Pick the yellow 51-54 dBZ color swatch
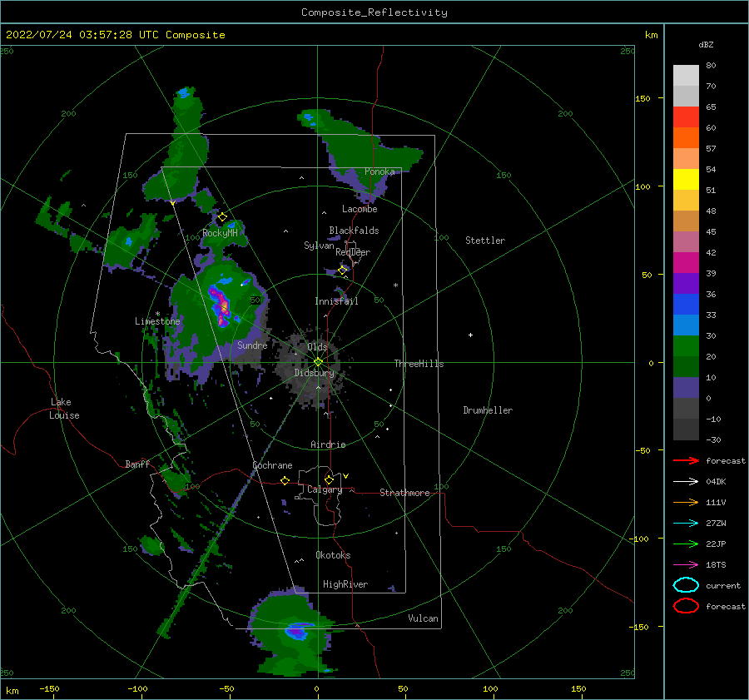 pos(686,180)
